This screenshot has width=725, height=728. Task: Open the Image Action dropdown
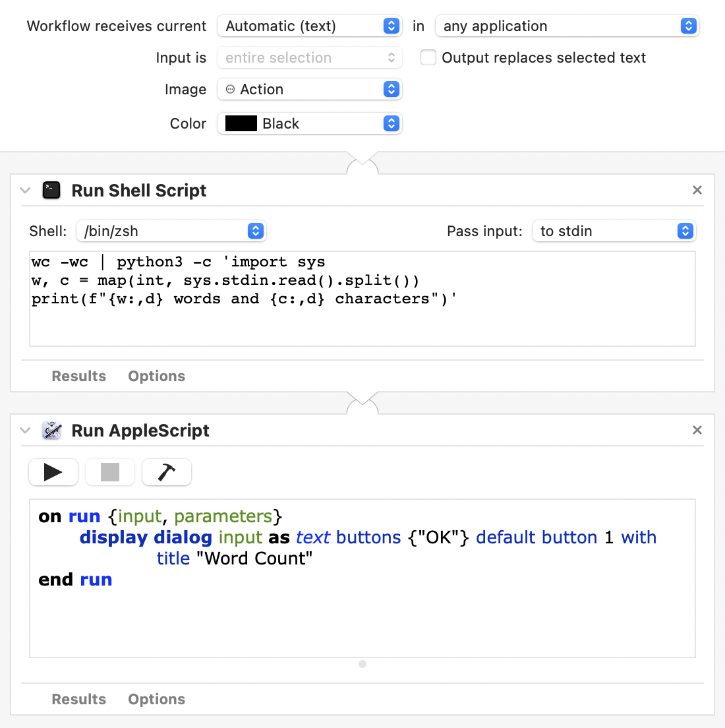point(310,89)
